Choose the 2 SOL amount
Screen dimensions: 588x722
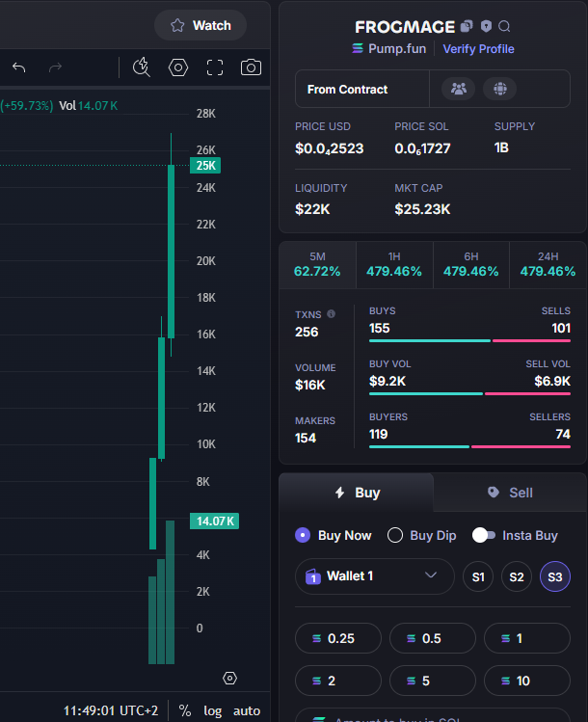338,681
